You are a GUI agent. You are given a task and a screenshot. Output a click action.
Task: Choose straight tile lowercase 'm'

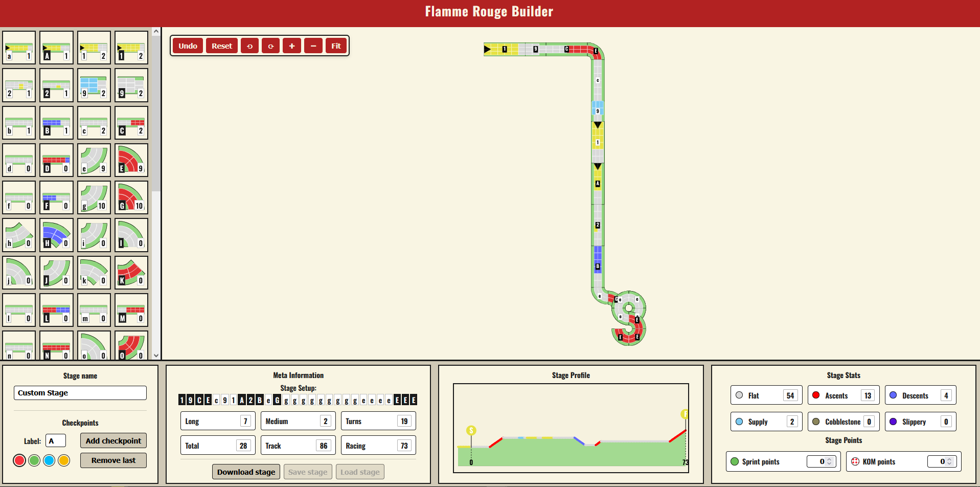click(x=94, y=310)
